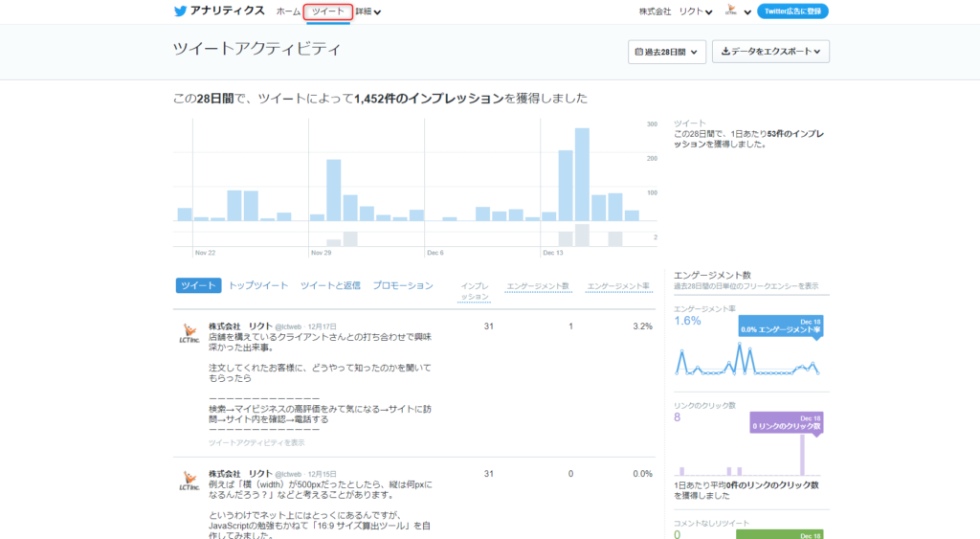
Task: Click the LCT Inc. avatar on 12月15日 tweet
Action: point(189,481)
